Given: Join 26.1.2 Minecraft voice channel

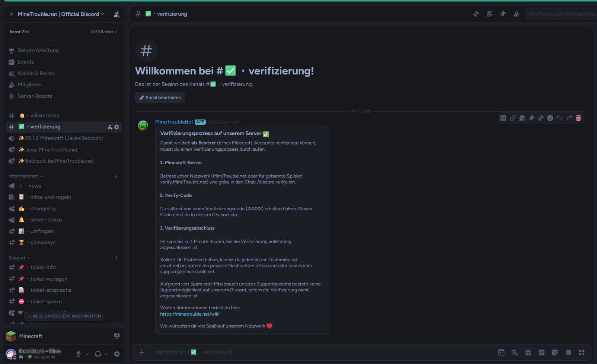Looking at the screenshot, I should click(63, 138).
